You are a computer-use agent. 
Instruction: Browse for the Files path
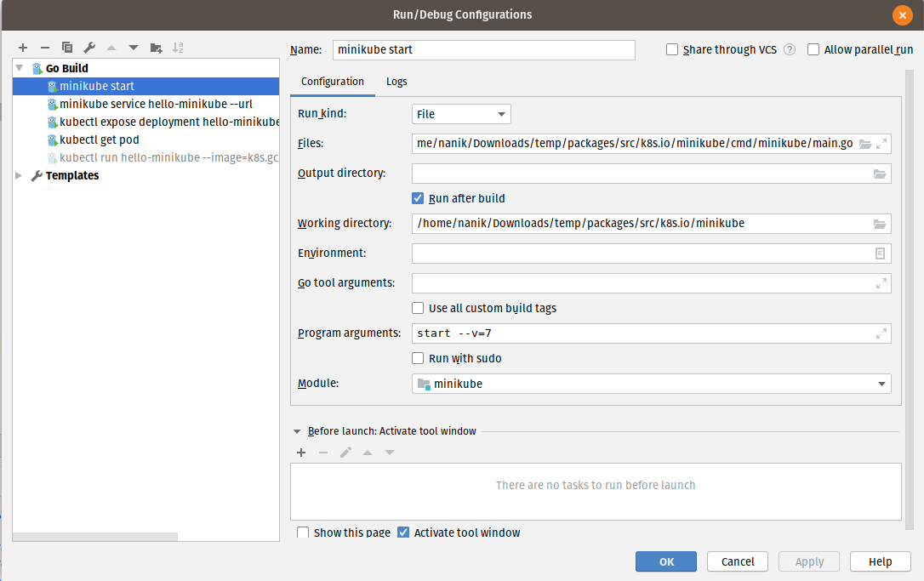pos(867,144)
